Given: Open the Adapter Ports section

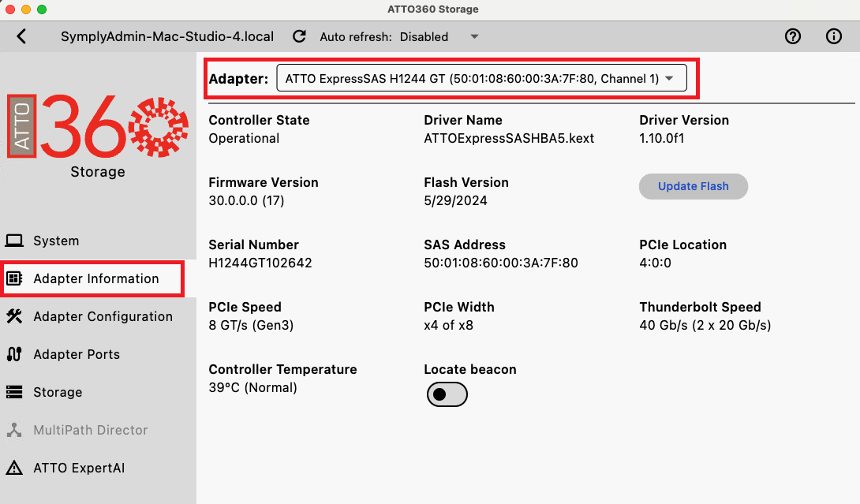Looking at the screenshot, I should pos(77,354).
